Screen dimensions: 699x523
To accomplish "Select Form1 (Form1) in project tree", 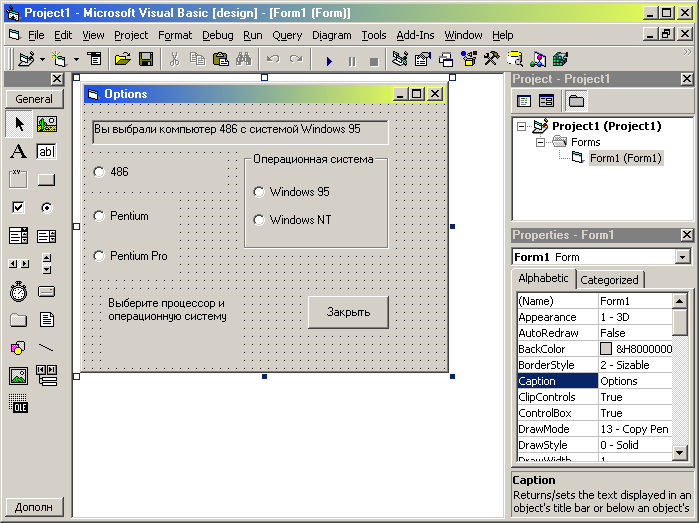I will click(x=626, y=158).
